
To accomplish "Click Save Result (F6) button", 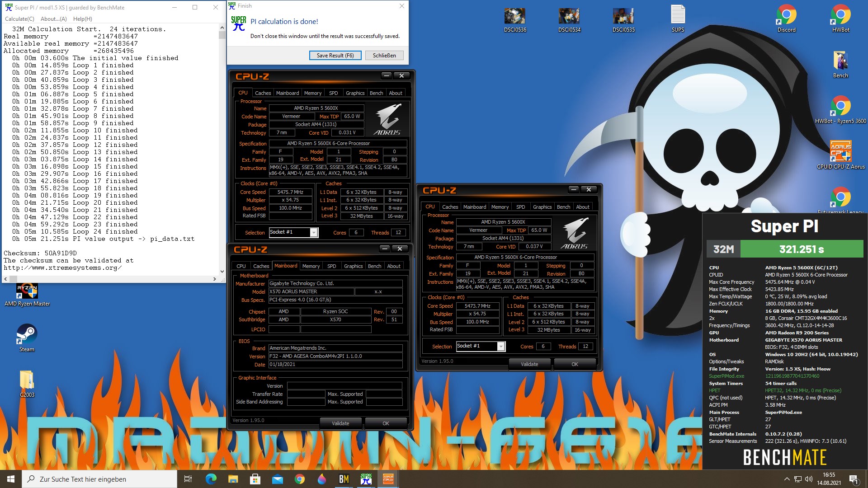I will pos(335,55).
